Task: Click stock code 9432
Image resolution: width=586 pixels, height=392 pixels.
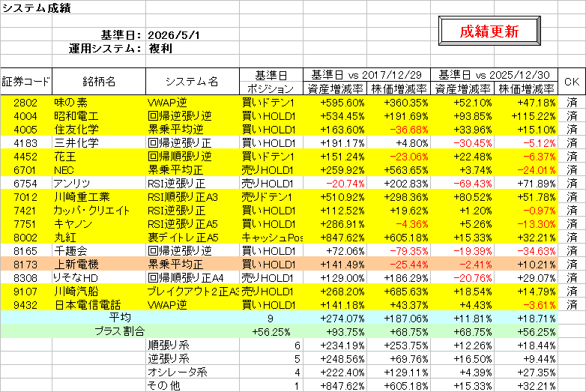Action: coord(25,304)
